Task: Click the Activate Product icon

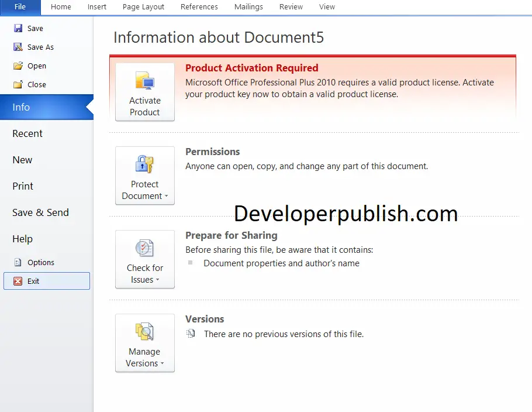Action: 145,81
